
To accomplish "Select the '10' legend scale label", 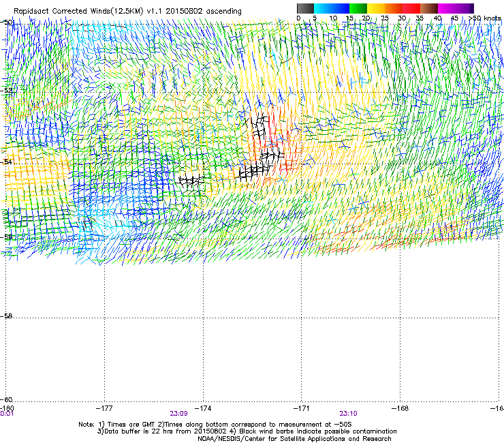I will click(333, 18).
